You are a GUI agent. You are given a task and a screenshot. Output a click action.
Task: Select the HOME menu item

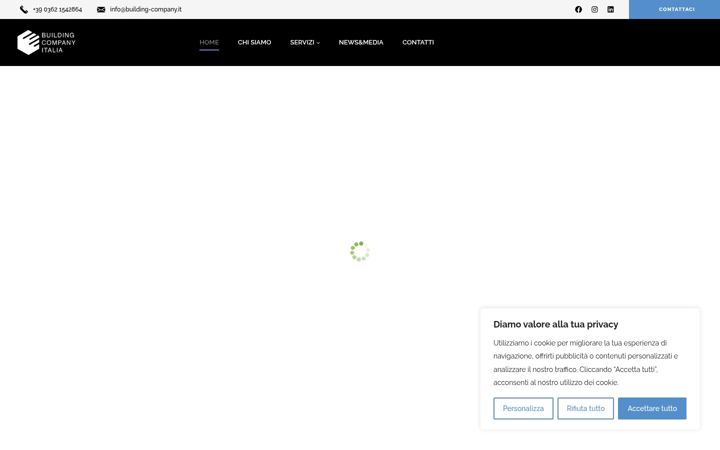tap(209, 42)
